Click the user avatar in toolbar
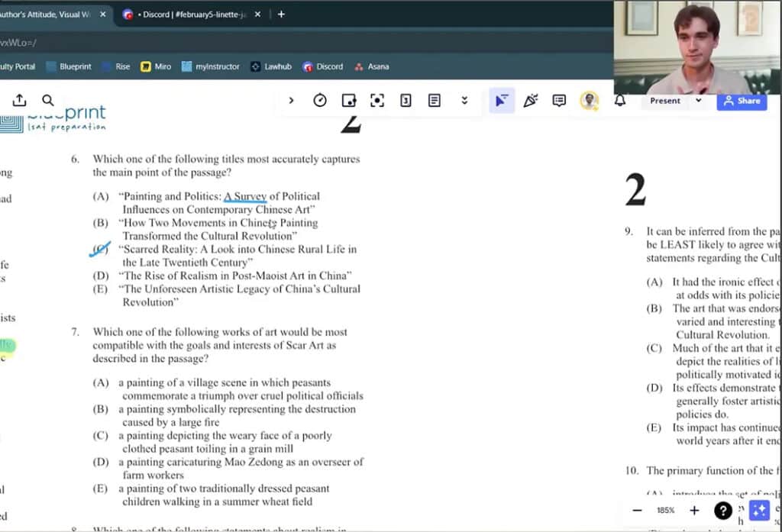Screen dimensions: 782x532 (x=589, y=101)
